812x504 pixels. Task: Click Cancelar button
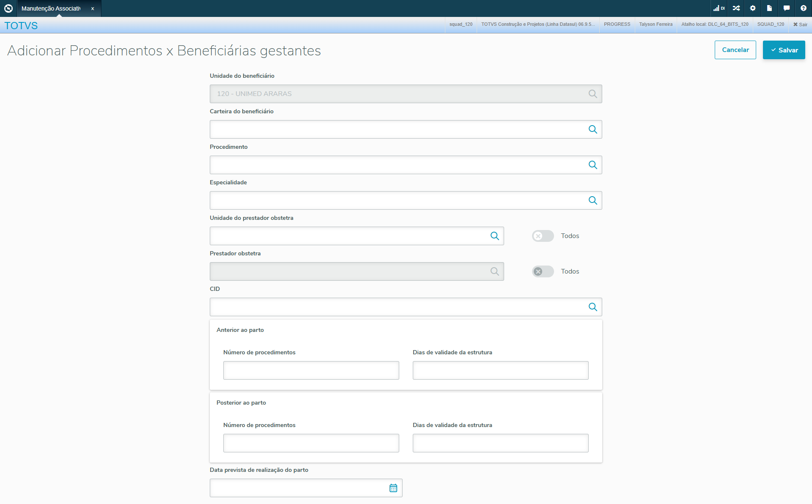pyautogui.click(x=735, y=50)
